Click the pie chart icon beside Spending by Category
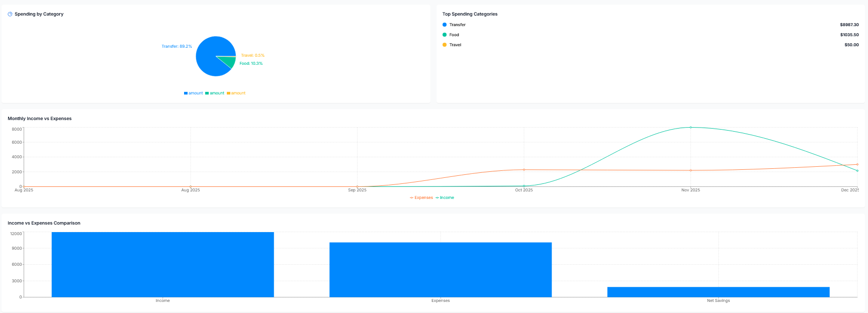The height and width of the screenshot is (313, 868). point(10,14)
